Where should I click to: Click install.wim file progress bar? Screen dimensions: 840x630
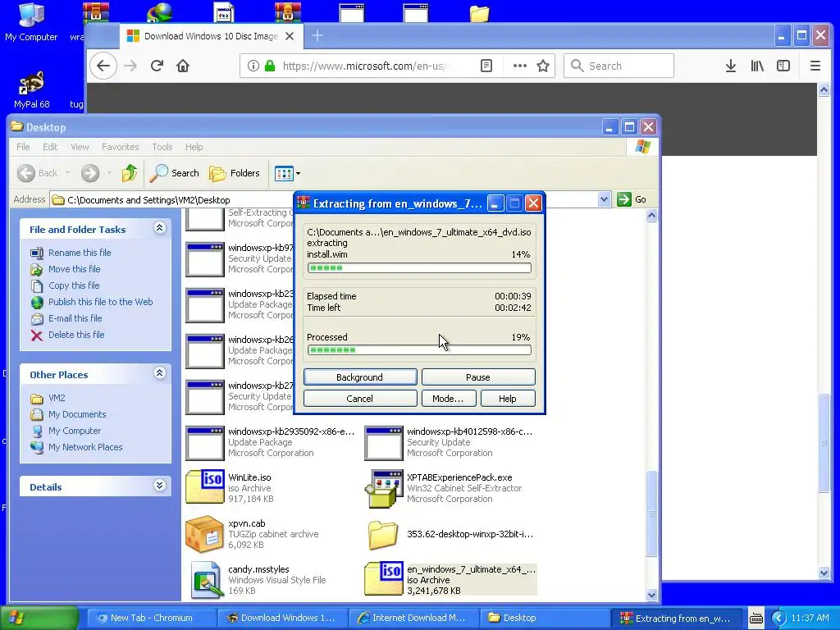coord(419,268)
